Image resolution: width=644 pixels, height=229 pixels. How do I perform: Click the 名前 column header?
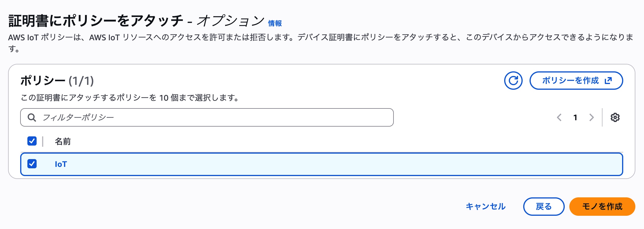click(x=63, y=141)
